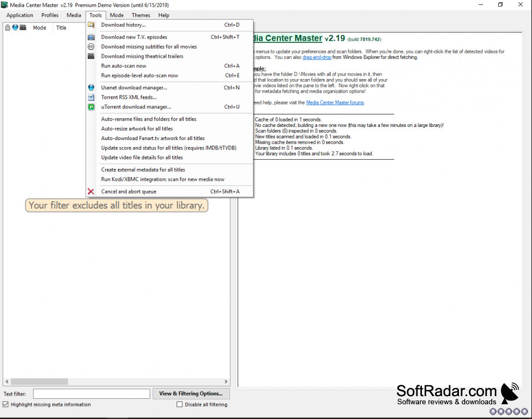The width and height of the screenshot is (532, 419).
Task: Click 'Your library includes 0 titles' log line
Action: coord(314,154)
